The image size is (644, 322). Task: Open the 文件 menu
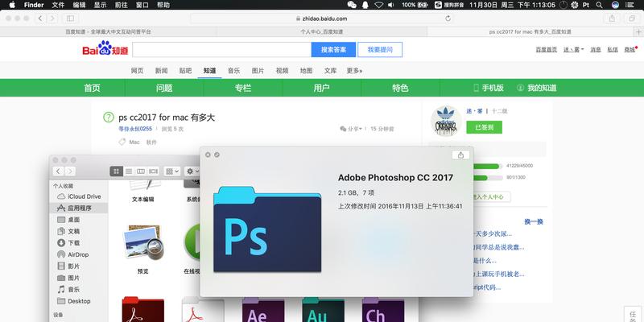(58, 5)
